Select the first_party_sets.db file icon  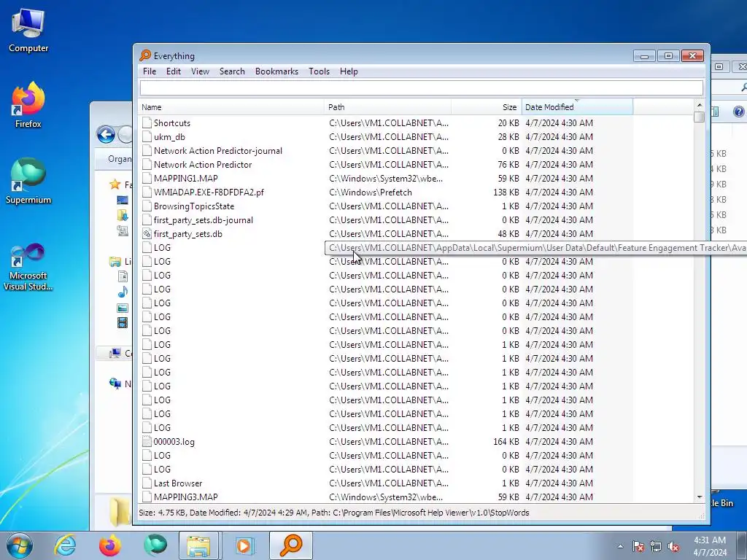(x=147, y=234)
